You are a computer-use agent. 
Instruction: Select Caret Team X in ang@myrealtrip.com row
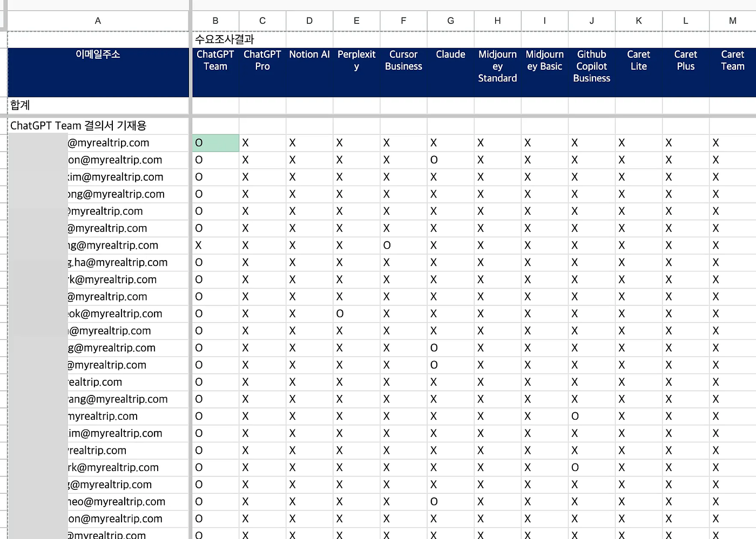(732, 399)
